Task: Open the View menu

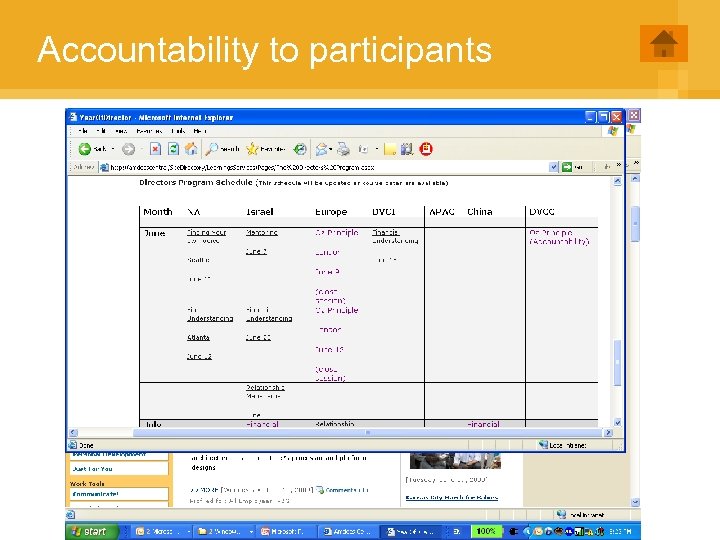Action: tap(121, 131)
